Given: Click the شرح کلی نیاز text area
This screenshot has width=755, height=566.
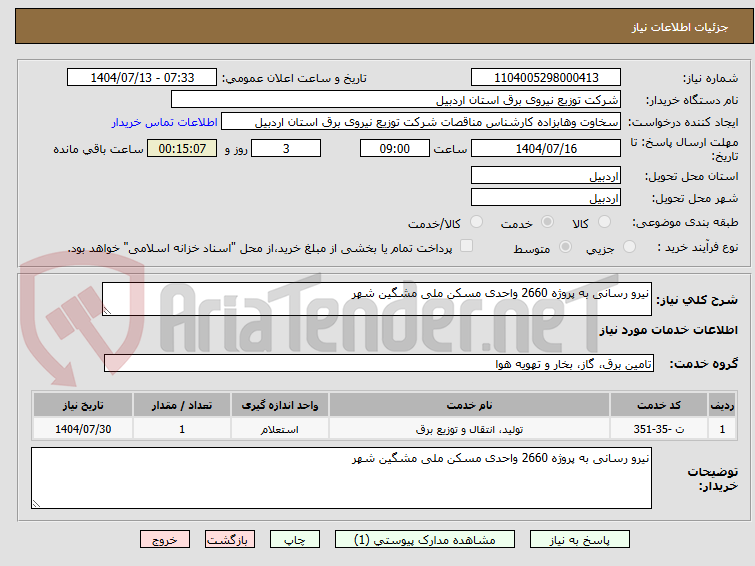Looking at the screenshot, I should (377, 299).
